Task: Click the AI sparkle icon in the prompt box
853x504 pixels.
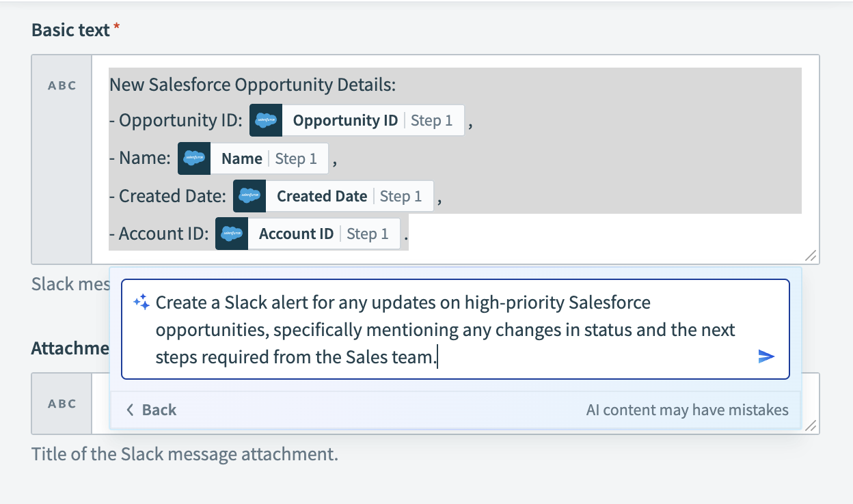Action: (x=141, y=300)
